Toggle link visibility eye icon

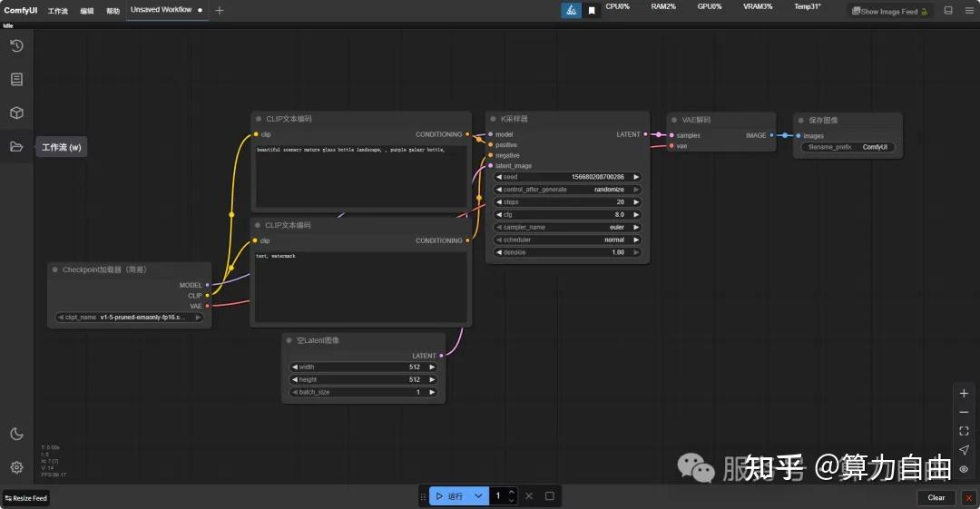(964, 469)
